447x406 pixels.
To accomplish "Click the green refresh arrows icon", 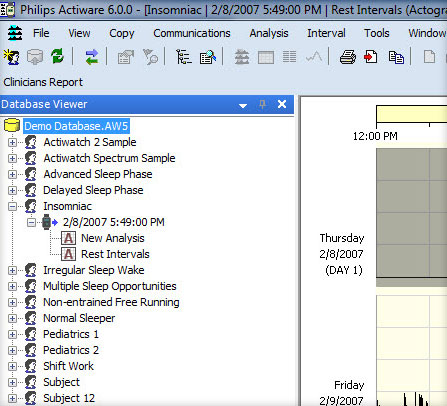I will (57, 56).
